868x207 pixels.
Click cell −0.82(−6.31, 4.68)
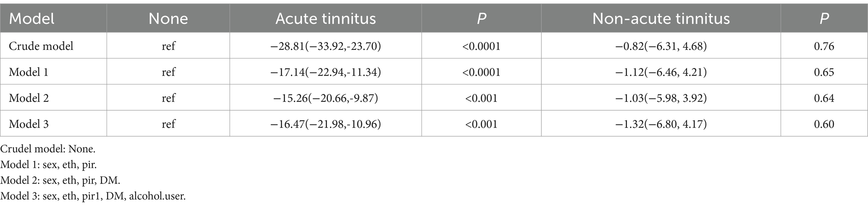661,46
